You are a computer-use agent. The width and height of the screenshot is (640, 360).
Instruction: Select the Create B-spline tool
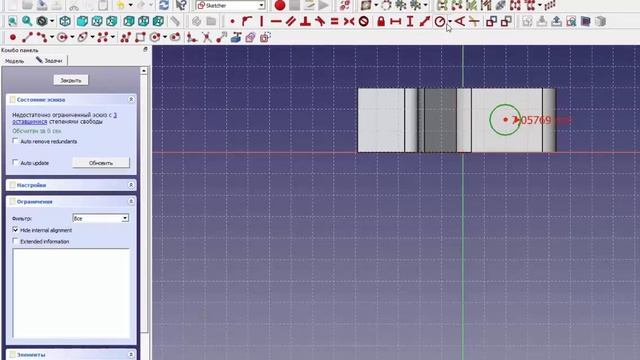[102, 38]
